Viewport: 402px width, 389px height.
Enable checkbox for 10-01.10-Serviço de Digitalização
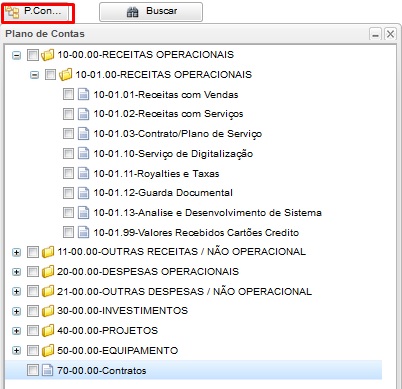coord(68,153)
